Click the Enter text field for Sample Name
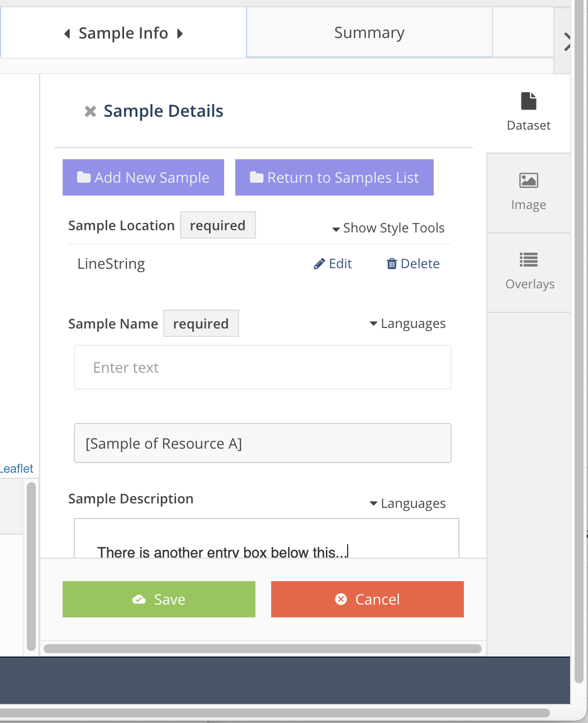The width and height of the screenshot is (588, 723). point(262,367)
